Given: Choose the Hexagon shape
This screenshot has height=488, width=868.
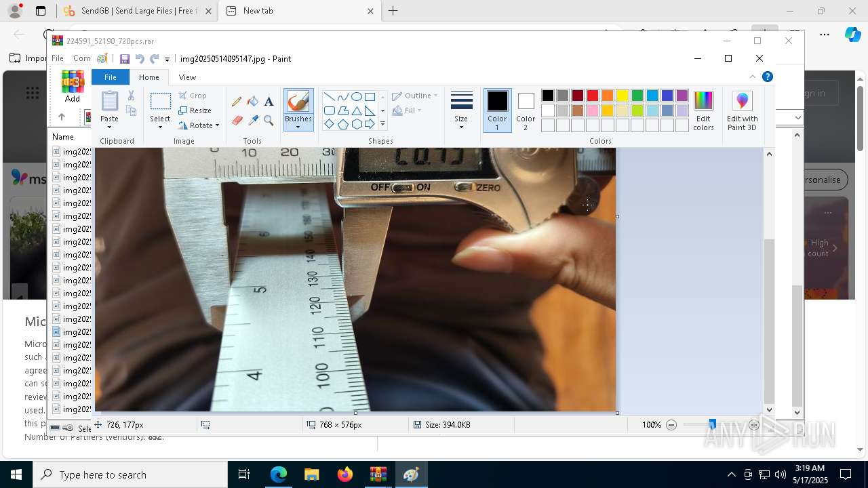Looking at the screenshot, I should tap(356, 124).
